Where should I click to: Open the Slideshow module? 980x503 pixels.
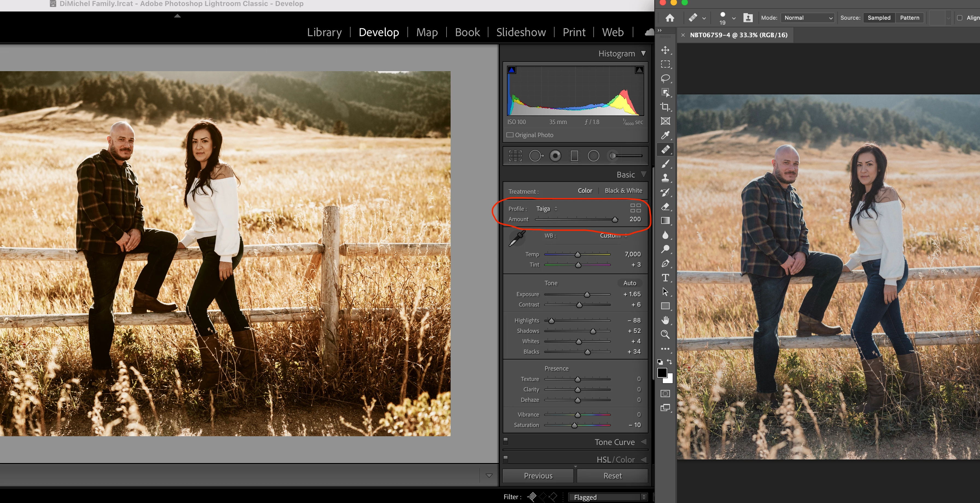(x=520, y=32)
